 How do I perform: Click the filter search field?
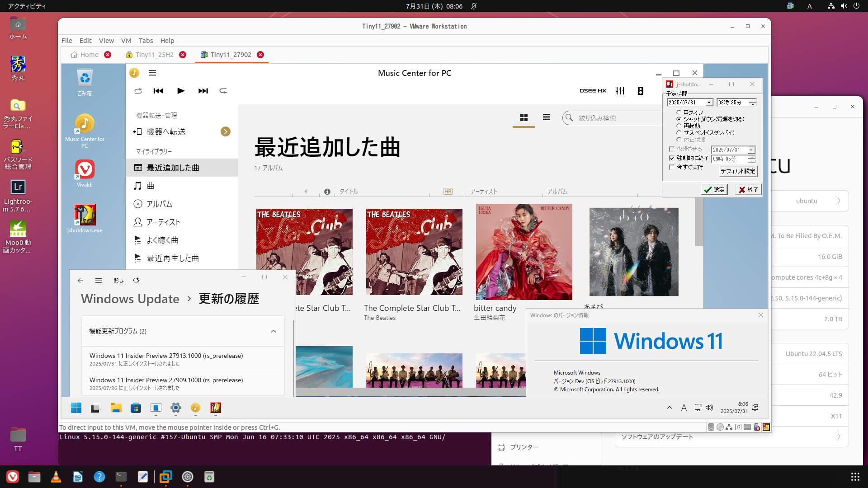pos(613,118)
